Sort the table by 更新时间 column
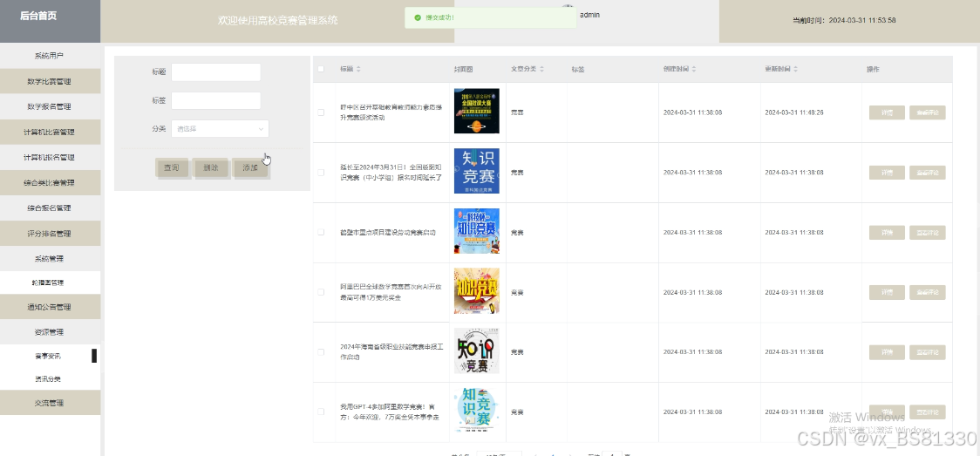This screenshot has width=980, height=456. point(796,70)
